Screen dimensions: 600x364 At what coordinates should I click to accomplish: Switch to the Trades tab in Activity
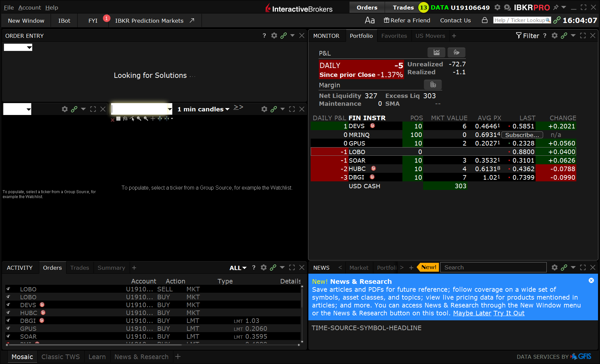coord(80,268)
